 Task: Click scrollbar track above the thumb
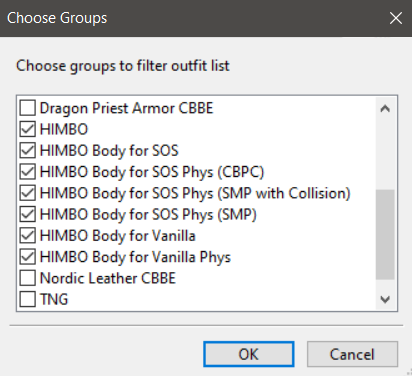pos(385,154)
